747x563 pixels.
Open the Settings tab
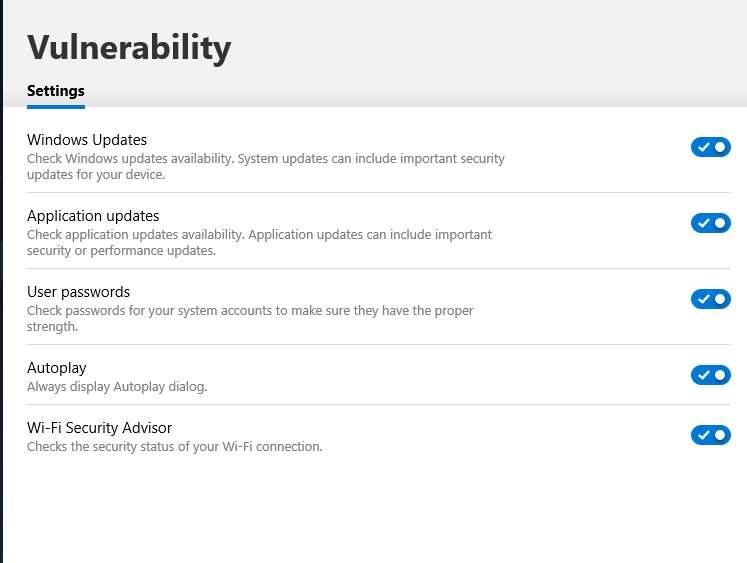pyautogui.click(x=56, y=91)
